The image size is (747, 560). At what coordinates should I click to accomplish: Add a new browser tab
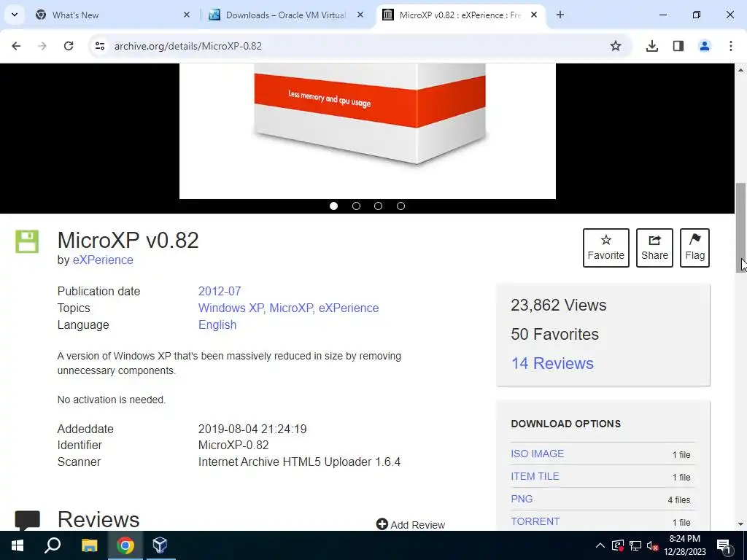(560, 15)
